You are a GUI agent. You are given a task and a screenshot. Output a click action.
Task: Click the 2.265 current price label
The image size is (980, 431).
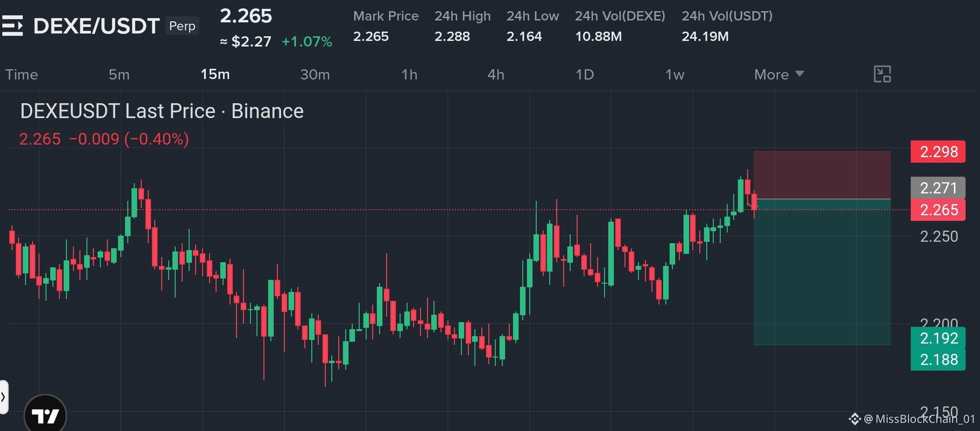938,210
